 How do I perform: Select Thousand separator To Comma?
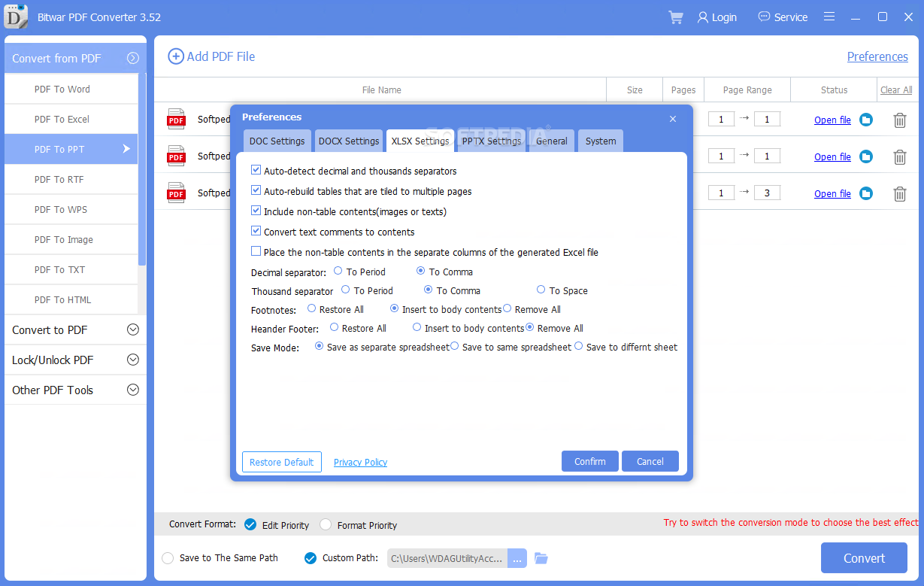(429, 290)
